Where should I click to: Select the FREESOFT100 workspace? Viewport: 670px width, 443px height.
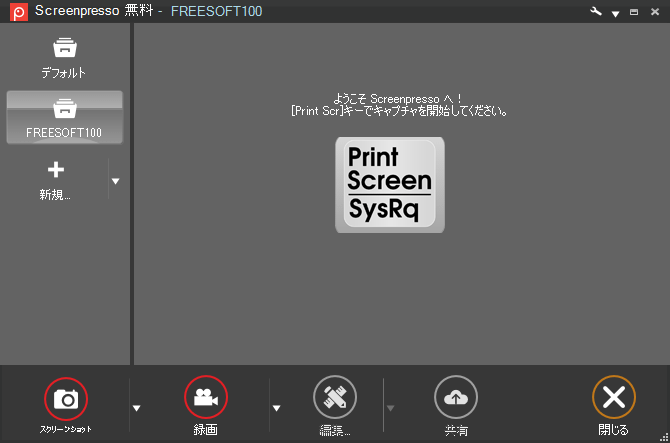pos(65,117)
